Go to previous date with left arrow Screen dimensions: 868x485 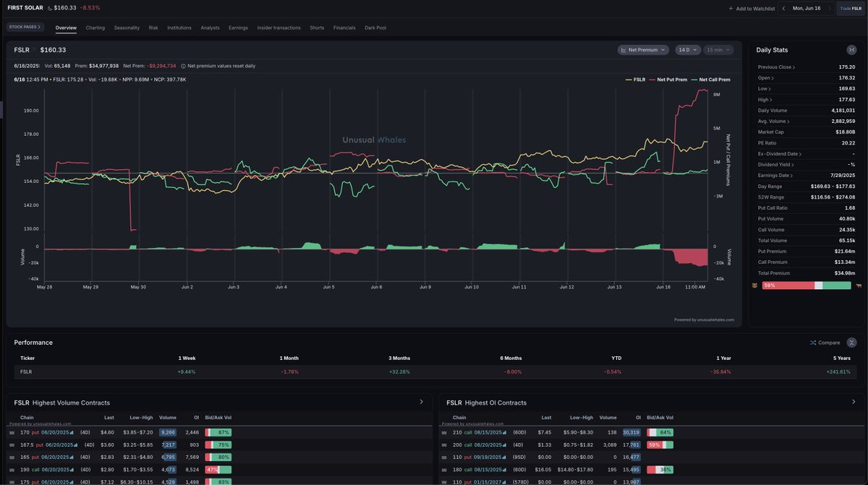coord(783,9)
